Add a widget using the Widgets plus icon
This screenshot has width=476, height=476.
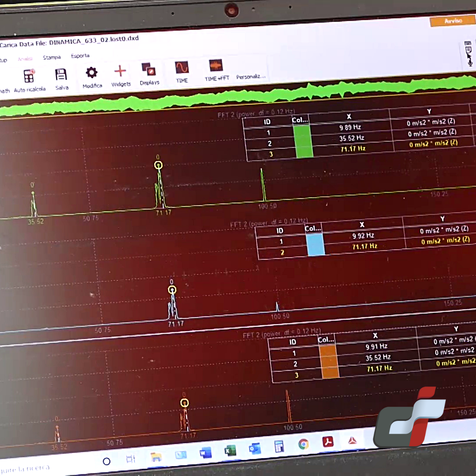[x=120, y=71]
